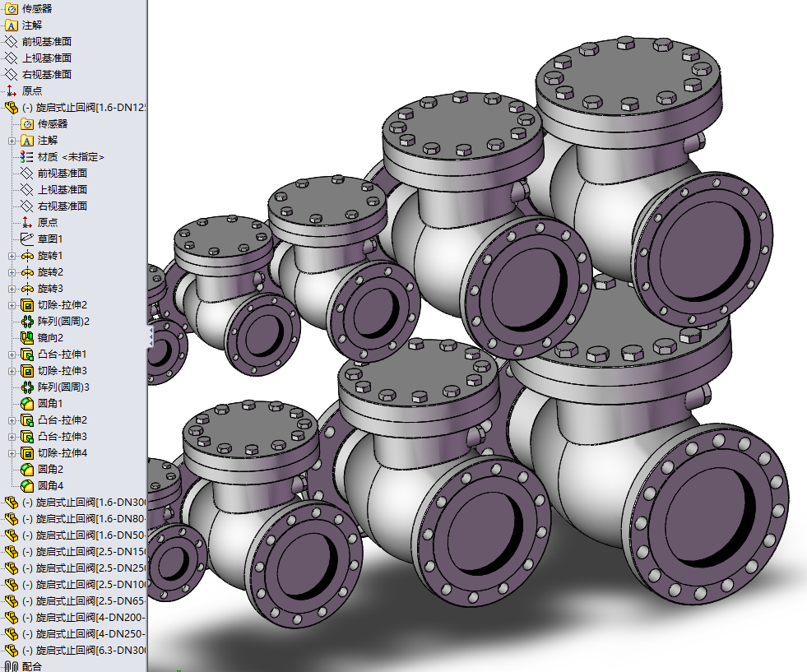807x672 pixels.
Task: Click the 旋转3 revolve feature icon
Action: tap(27, 289)
